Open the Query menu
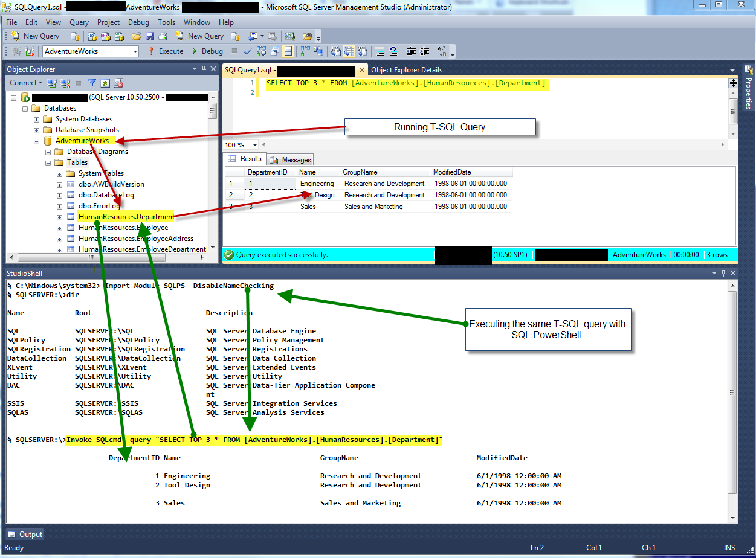Image resolution: width=756 pixels, height=558 pixels. click(x=79, y=22)
